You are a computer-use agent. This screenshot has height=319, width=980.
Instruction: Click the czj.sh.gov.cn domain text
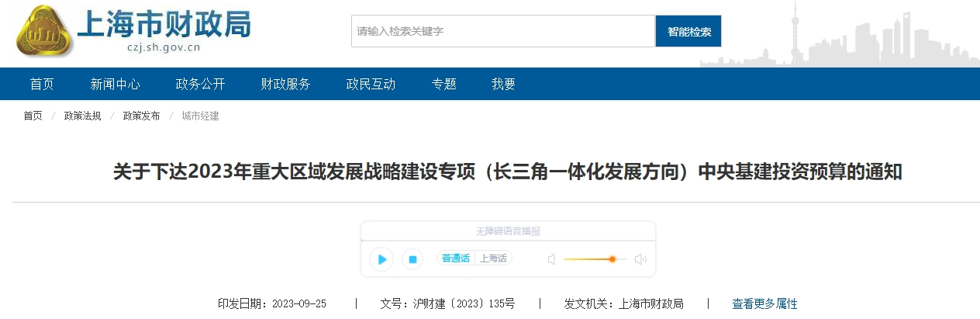pyautogui.click(x=164, y=49)
